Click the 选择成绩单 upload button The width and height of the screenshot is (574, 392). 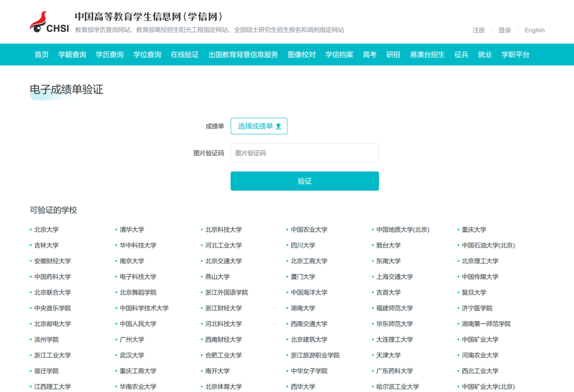point(259,126)
